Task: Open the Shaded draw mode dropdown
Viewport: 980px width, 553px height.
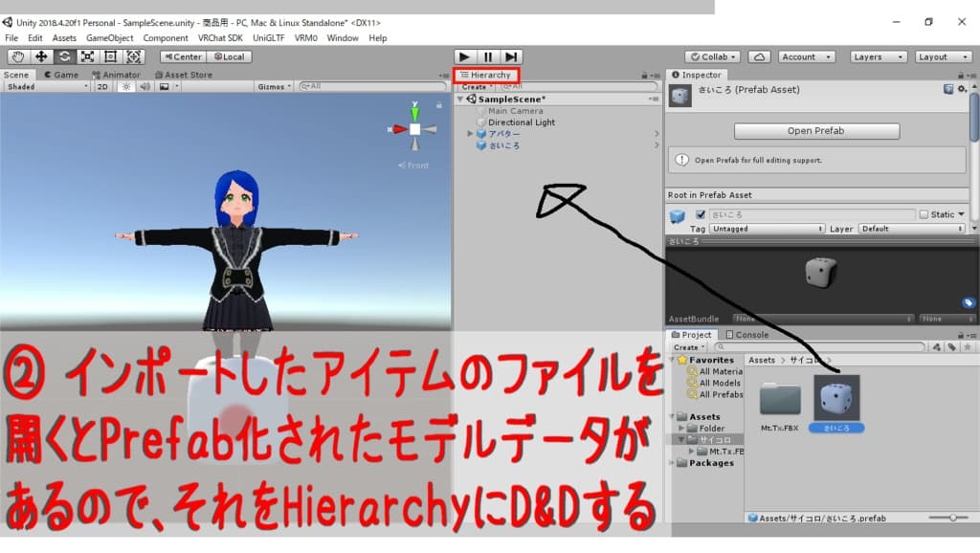Action: coord(43,86)
